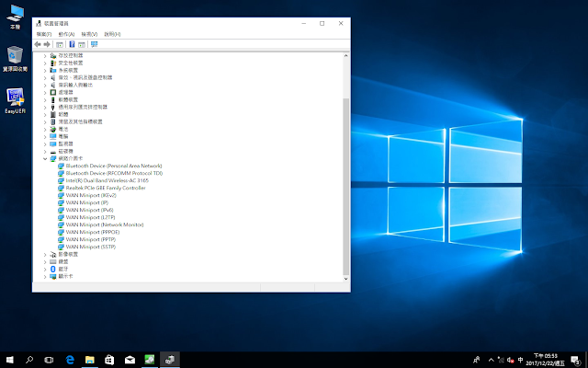The height and width of the screenshot is (368, 588).
Task: Click the 中 input method indicator
Action: 520,360
